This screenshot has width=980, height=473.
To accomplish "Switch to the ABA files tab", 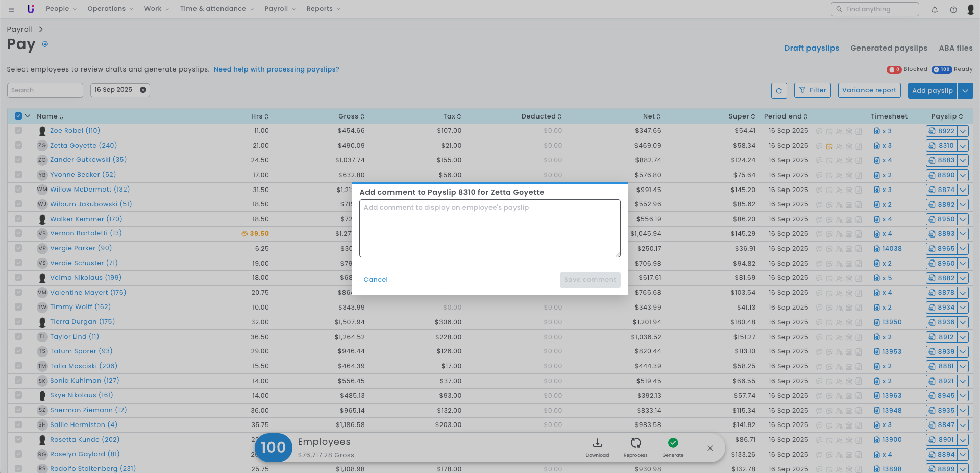I will pos(955,48).
